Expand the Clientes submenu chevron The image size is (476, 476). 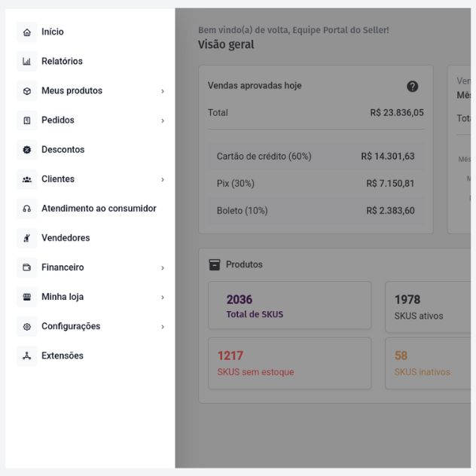pyautogui.click(x=163, y=179)
